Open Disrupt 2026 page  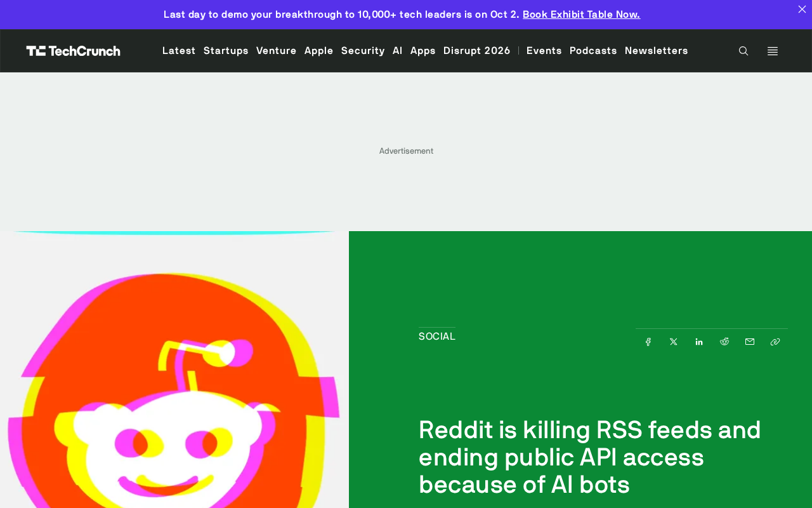477,51
